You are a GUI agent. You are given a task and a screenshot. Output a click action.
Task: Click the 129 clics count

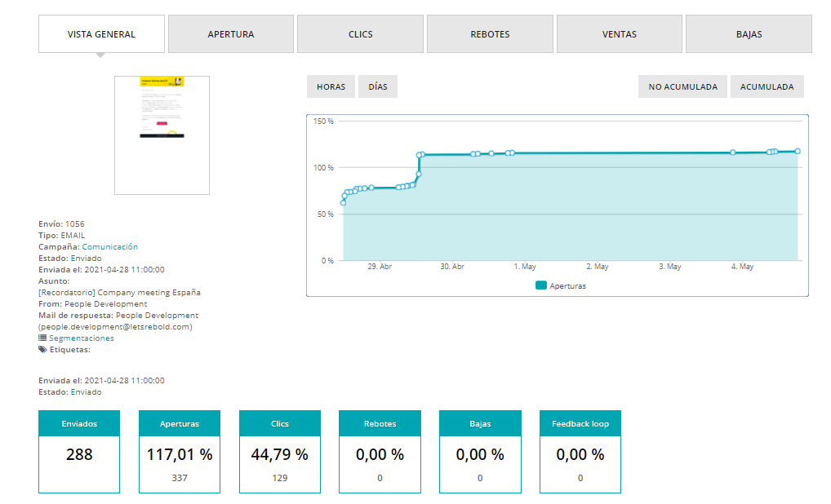[x=279, y=478]
